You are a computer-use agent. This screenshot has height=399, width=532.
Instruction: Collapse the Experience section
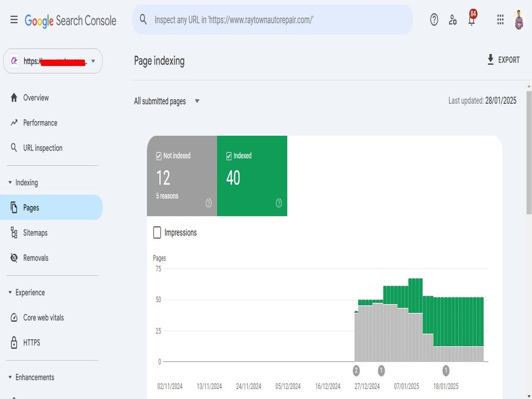(10, 293)
